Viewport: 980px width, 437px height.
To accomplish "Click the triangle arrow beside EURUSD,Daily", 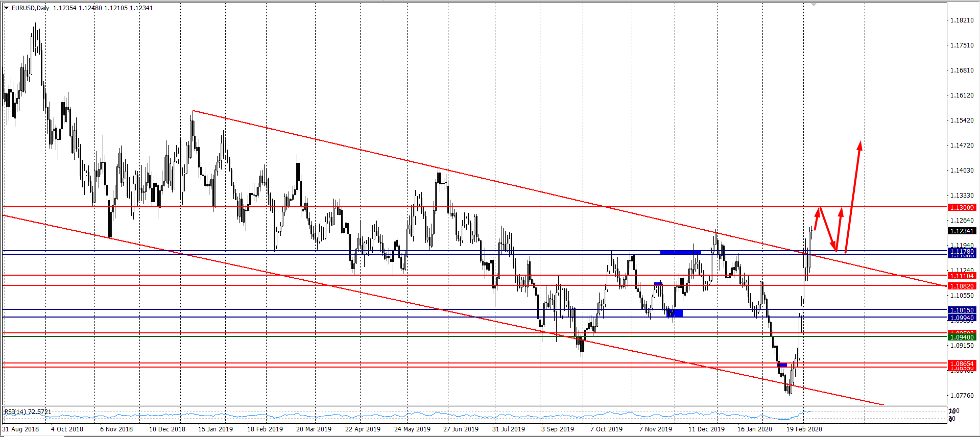I will (7, 8).
